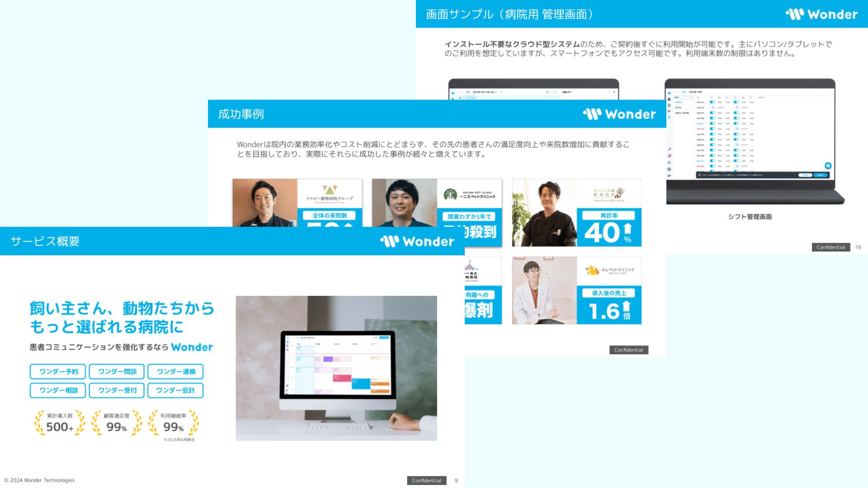
Task: Enable the second row's left off switch
Action: [x=712, y=108]
